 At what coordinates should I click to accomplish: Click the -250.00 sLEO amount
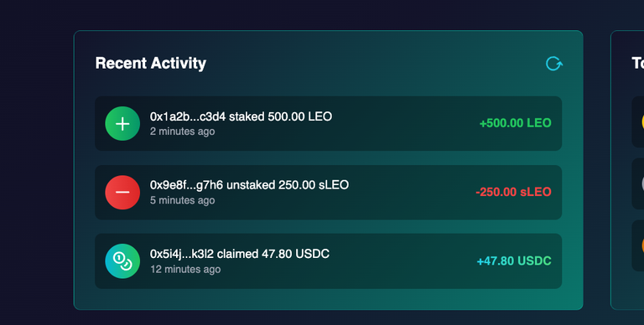tap(513, 192)
